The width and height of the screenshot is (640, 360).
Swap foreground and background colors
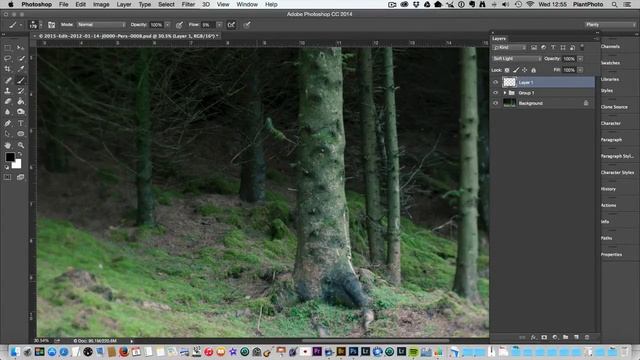click(20, 154)
